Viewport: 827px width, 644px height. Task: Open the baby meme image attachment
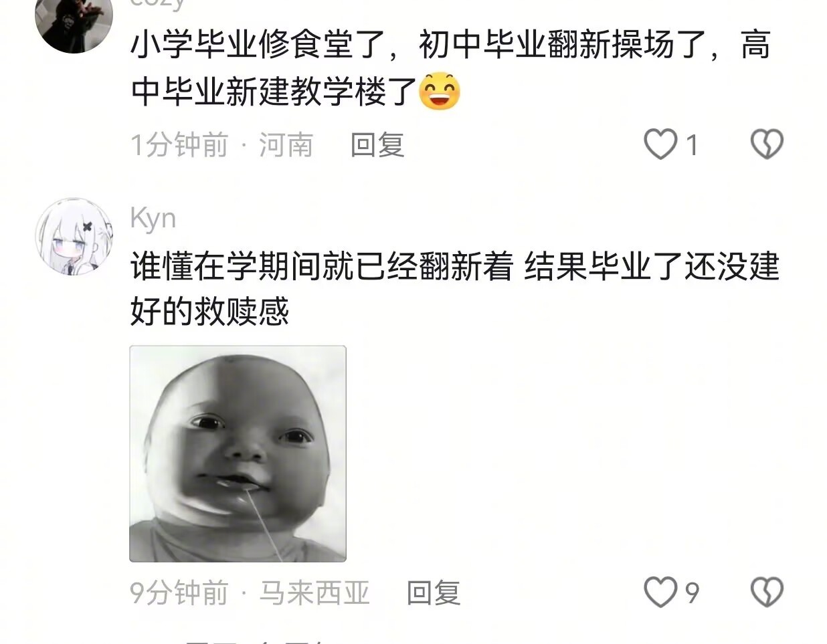238,453
